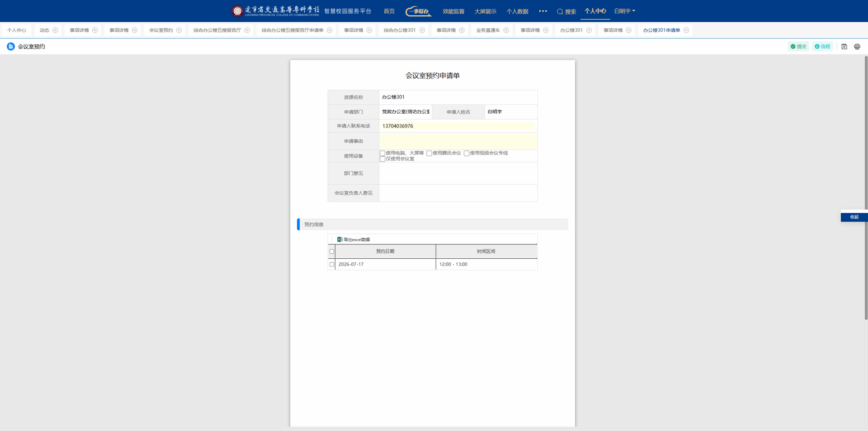Close the 业务直通车 tab
Image resolution: width=868 pixels, height=431 pixels.
506,30
